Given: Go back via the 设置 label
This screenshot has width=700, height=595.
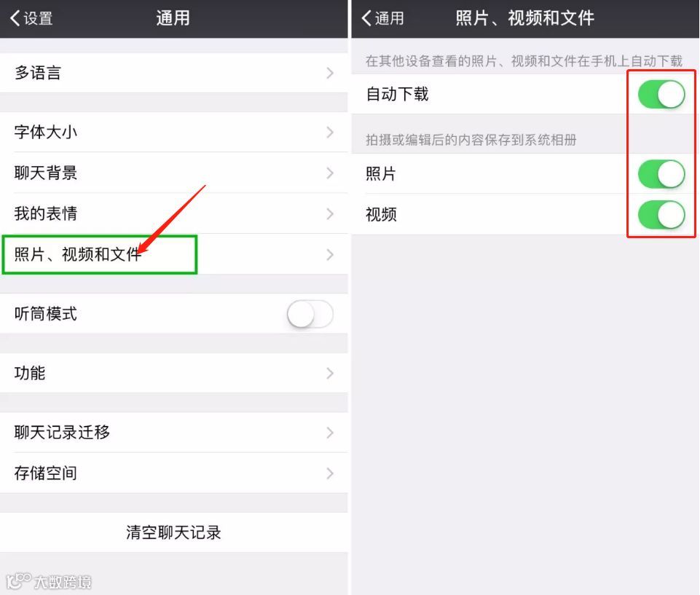Looking at the screenshot, I should click(x=38, y=18).
